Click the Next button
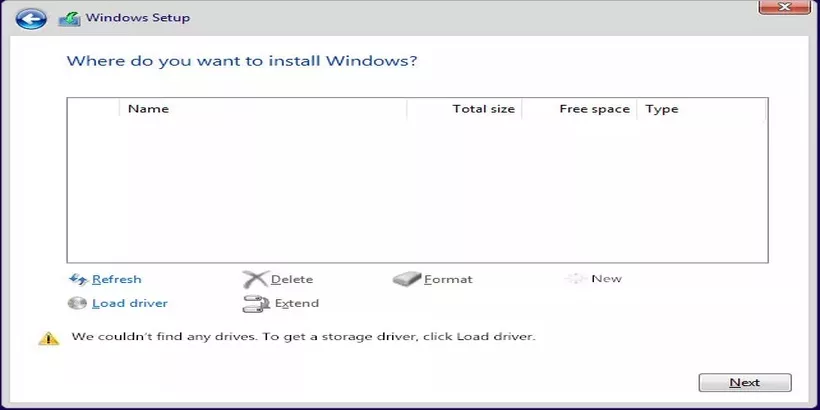The image size is (820, 410). coord(745,383)
